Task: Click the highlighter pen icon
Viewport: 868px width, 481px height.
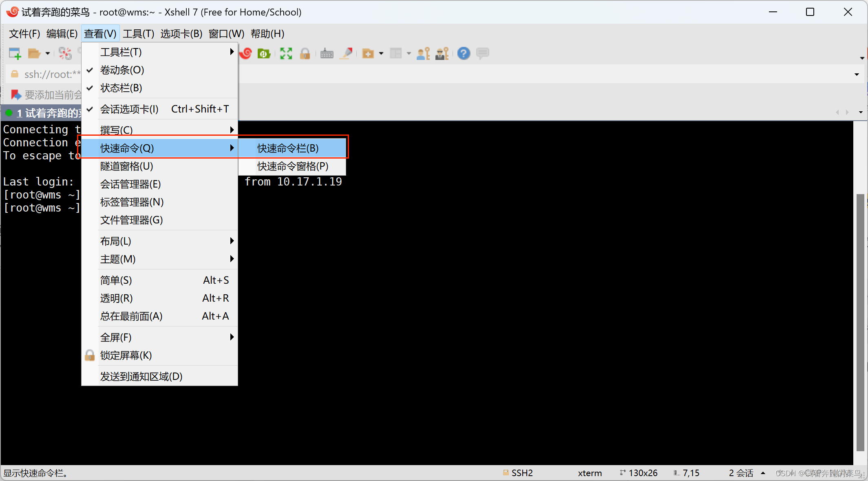Action: pos(347,53)
